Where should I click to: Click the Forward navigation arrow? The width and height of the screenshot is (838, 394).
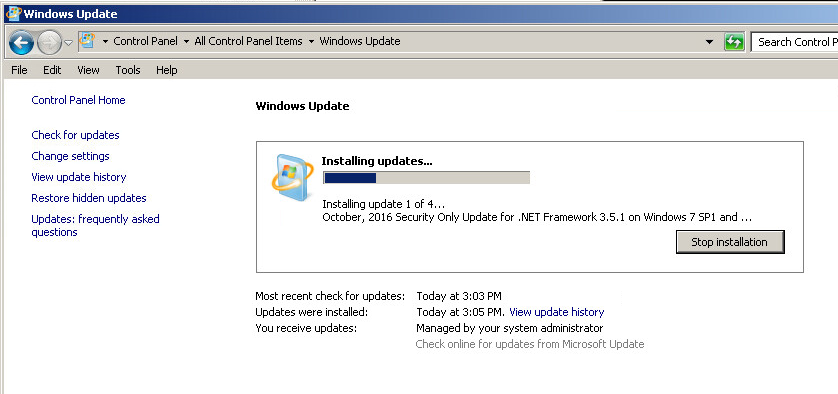[x=49, y=42]
